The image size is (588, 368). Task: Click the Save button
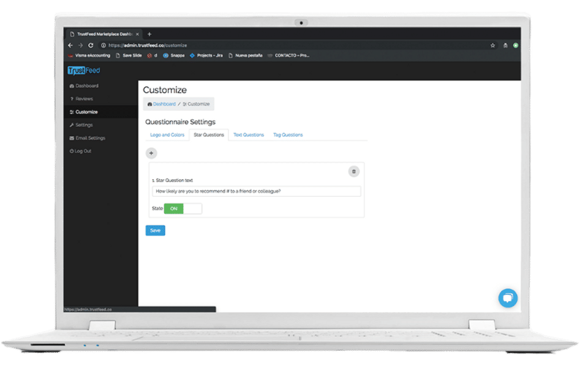click(x=155, y=231)
